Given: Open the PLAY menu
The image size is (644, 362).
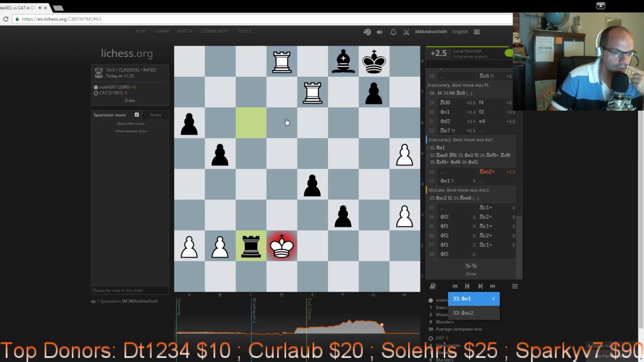Looking at the screenshot, I should click(x=141, y=31).
